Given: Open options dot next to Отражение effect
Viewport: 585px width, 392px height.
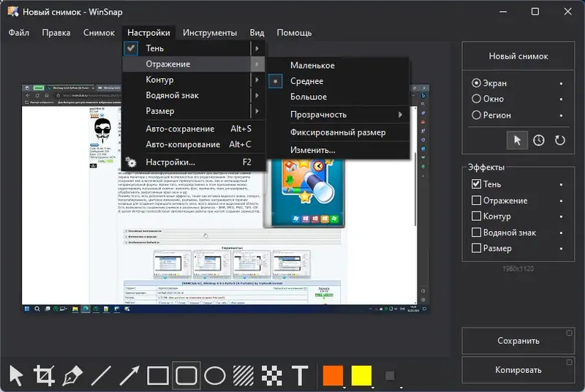Looking at the screenshot, I should [x=561, y=201].
